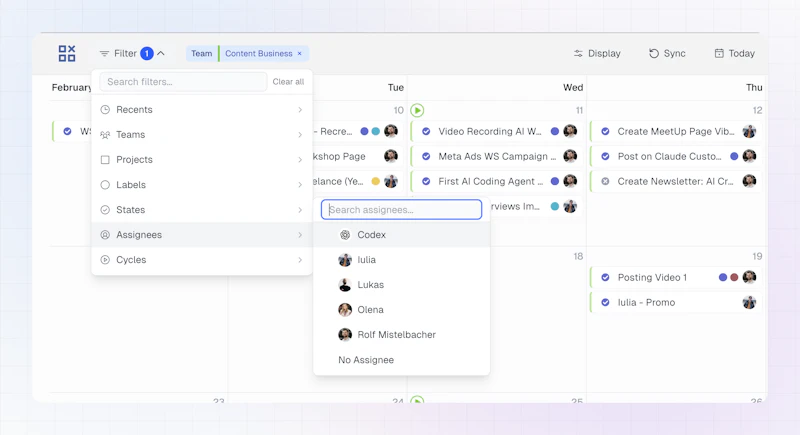Click yellow label dot on the ...elance (Ye... issue

(x=376, y=181)
